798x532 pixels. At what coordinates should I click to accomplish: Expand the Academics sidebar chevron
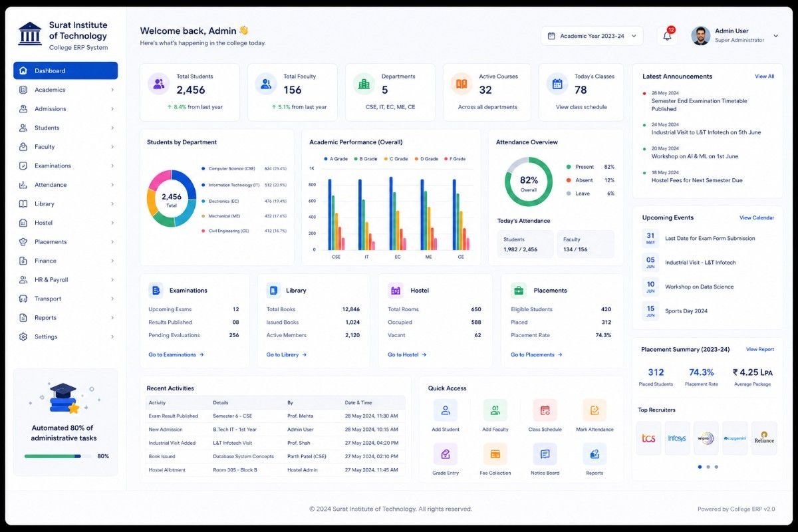click(112, 90)
